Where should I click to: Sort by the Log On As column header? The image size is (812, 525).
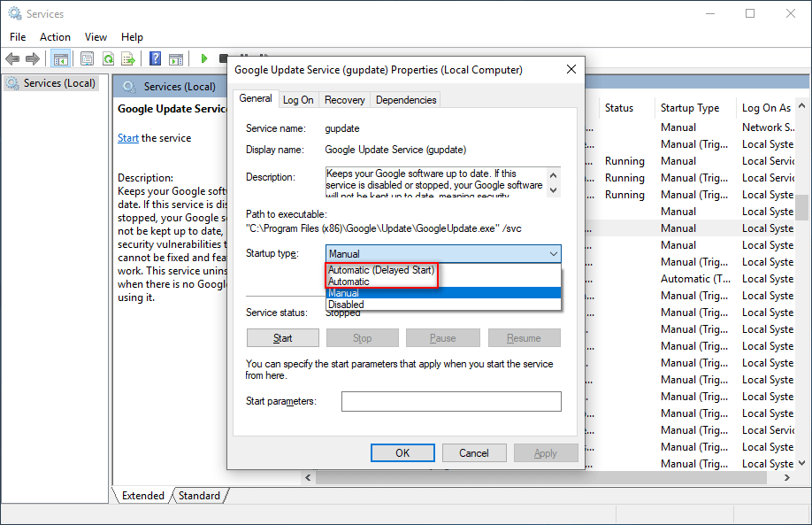[766, 108]
